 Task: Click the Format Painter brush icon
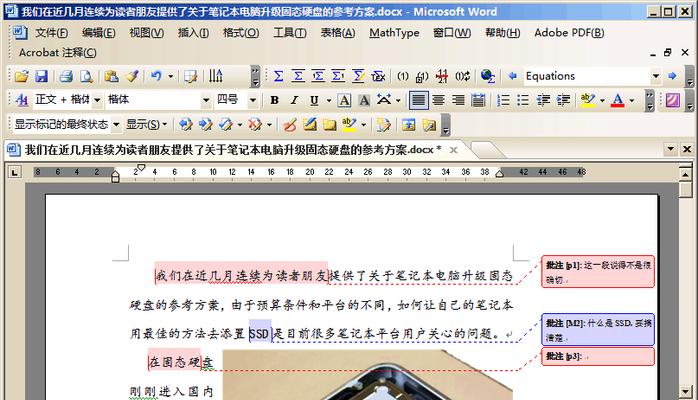point(132,76)
